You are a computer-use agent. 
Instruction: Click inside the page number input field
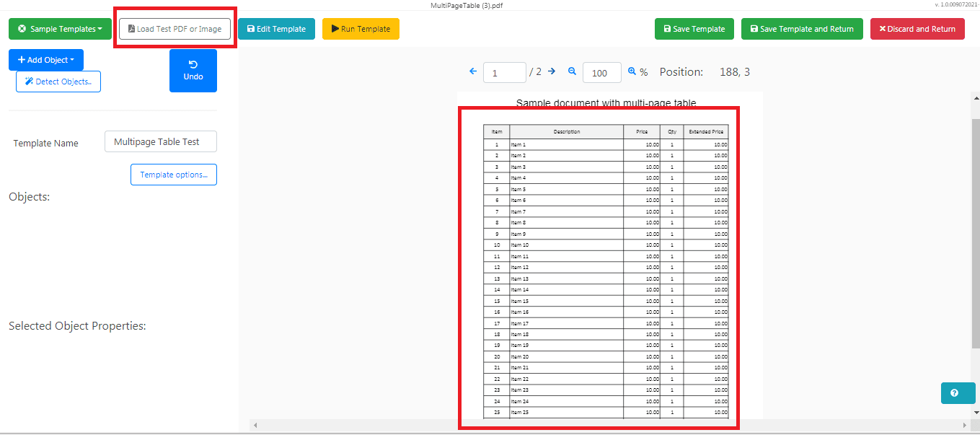505,72
